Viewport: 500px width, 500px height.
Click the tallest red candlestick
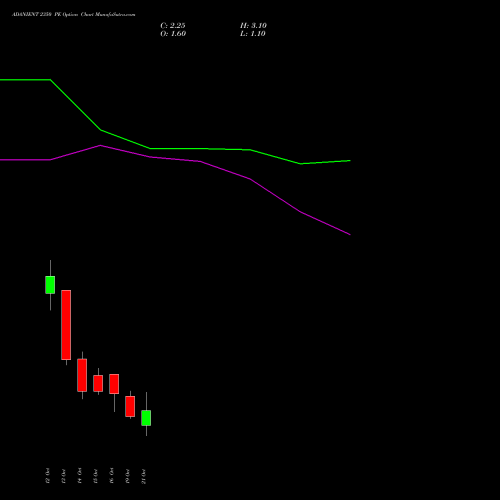pyautogui.click(x=66, y=325)
